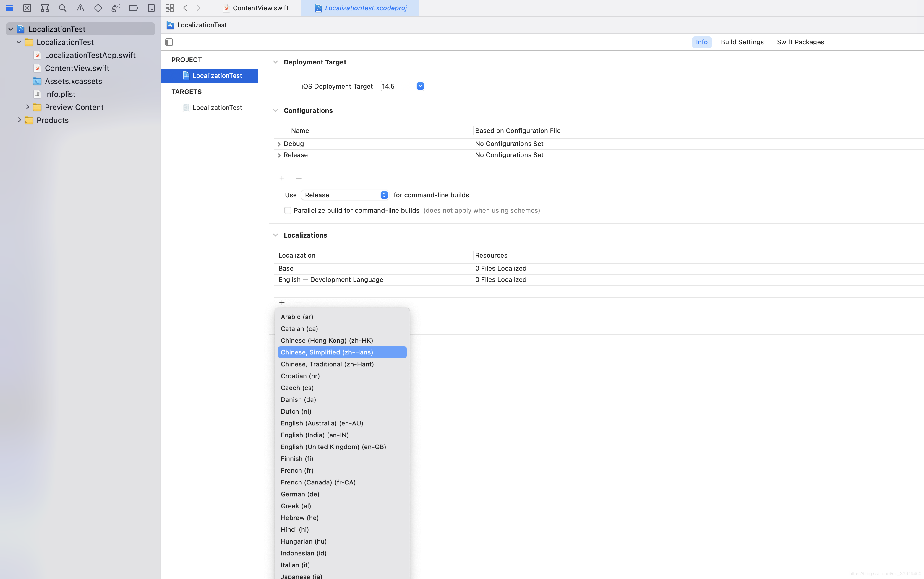The image size is (924, 579).
Task: Expand the Debug configuration row
Action: 278,144
